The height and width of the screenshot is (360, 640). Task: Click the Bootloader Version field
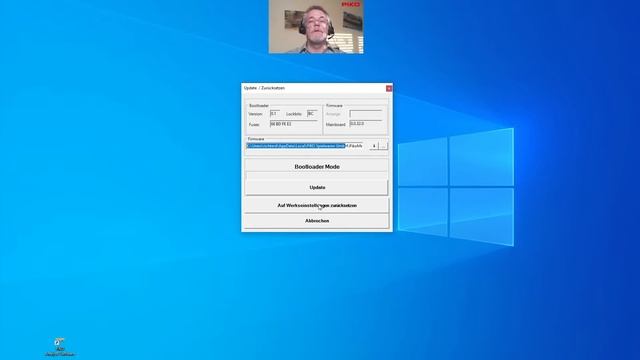pyautogui.click(x=275, y=114)
